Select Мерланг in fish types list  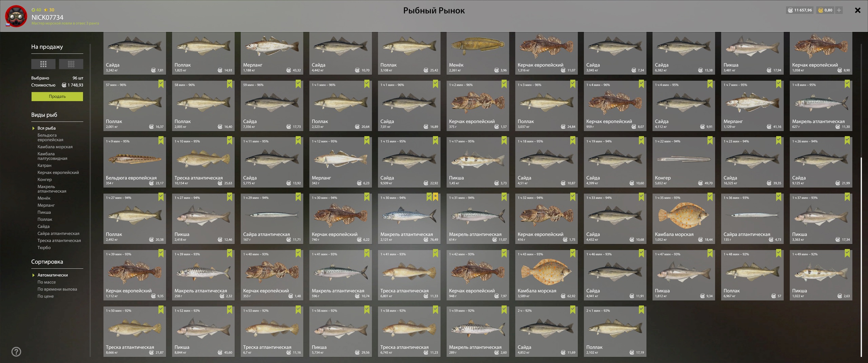[46, 205]
